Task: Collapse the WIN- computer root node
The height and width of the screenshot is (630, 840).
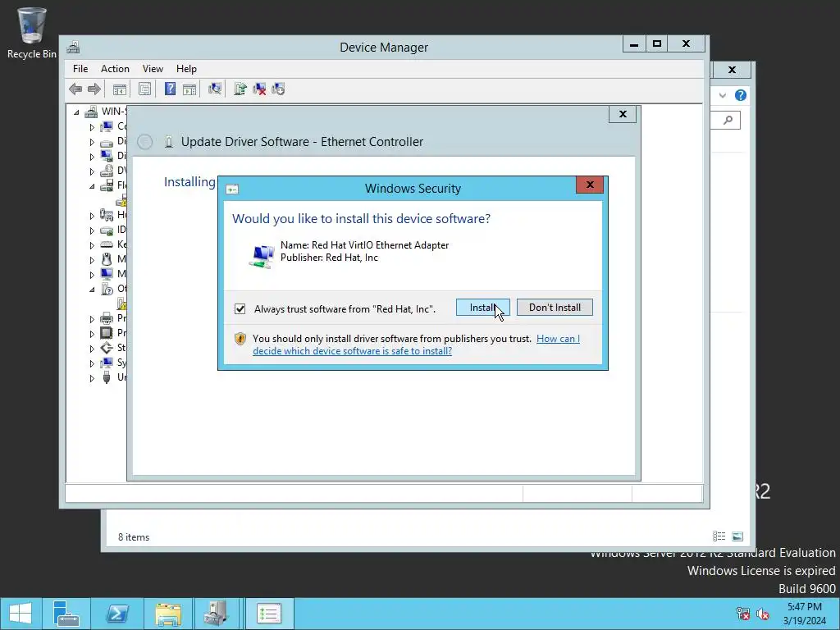Action: (76, 112)
